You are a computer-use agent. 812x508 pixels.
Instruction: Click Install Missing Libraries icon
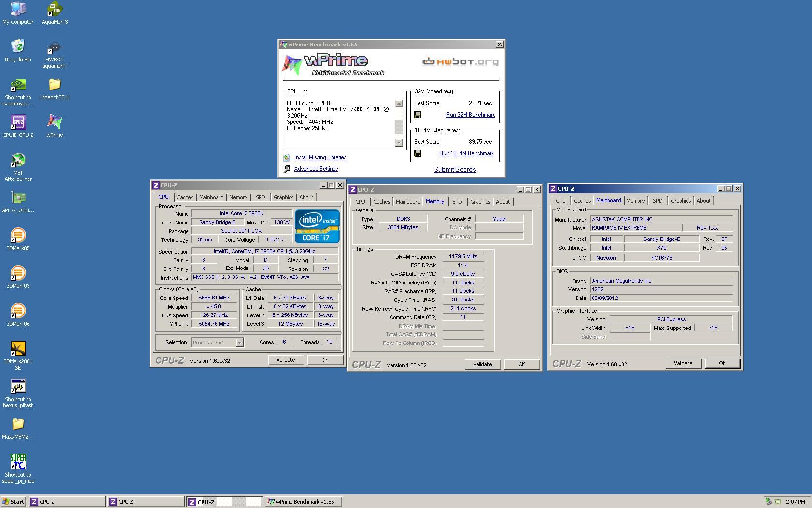pyautogui.click(x=287, y=157)
